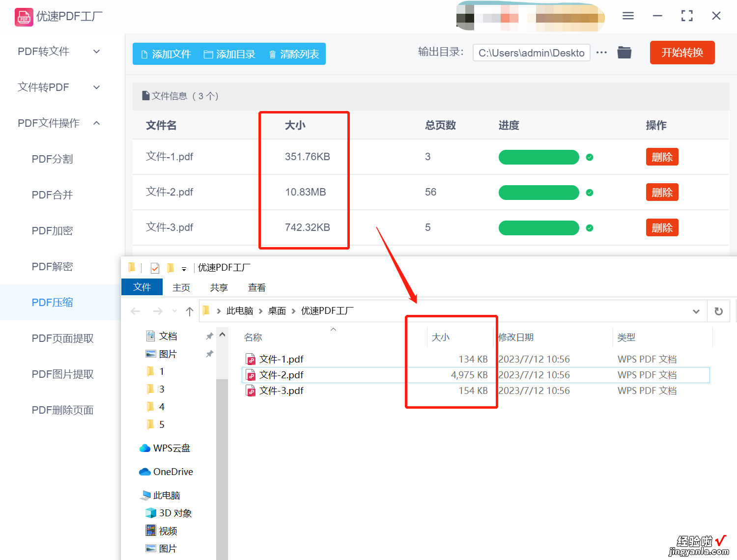Click the Explorer back navigation arrow
737x560 pixels.
pyautogui.click(x=136, y=311)
